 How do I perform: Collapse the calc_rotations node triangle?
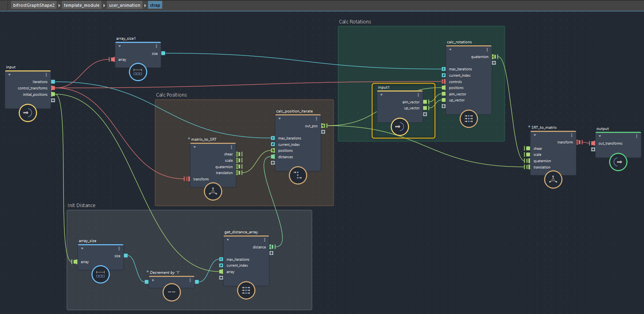point(450,50)
